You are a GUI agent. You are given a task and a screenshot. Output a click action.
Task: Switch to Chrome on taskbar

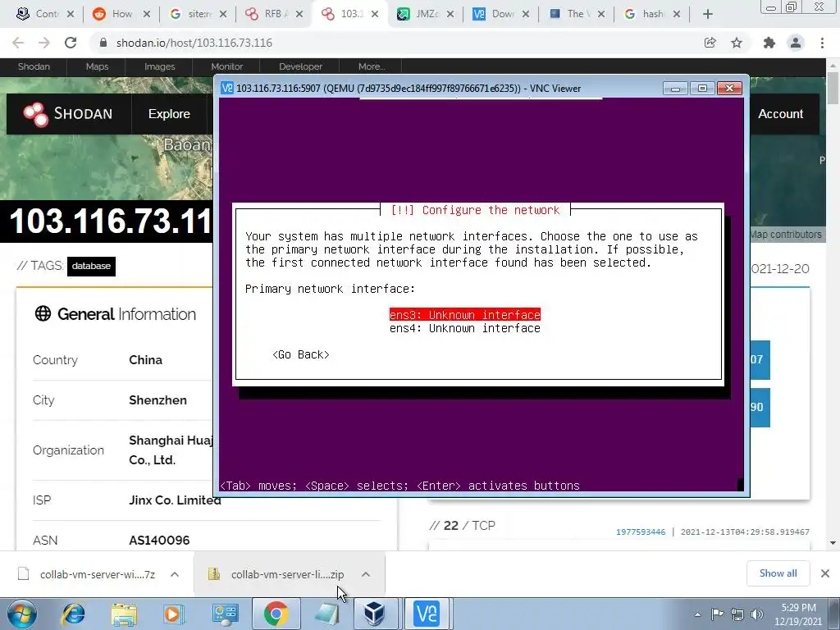click(276, 614)
